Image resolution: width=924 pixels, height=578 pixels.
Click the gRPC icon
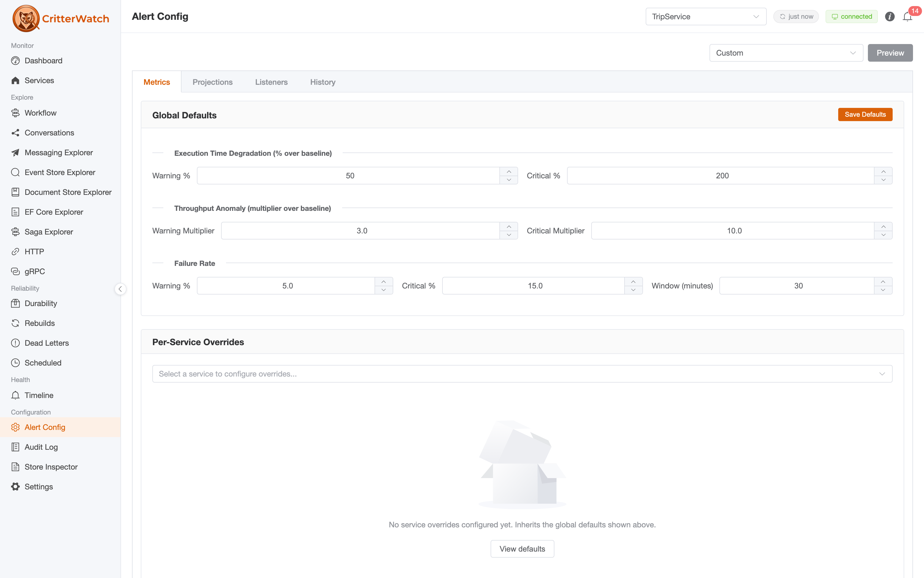point(15,271)
